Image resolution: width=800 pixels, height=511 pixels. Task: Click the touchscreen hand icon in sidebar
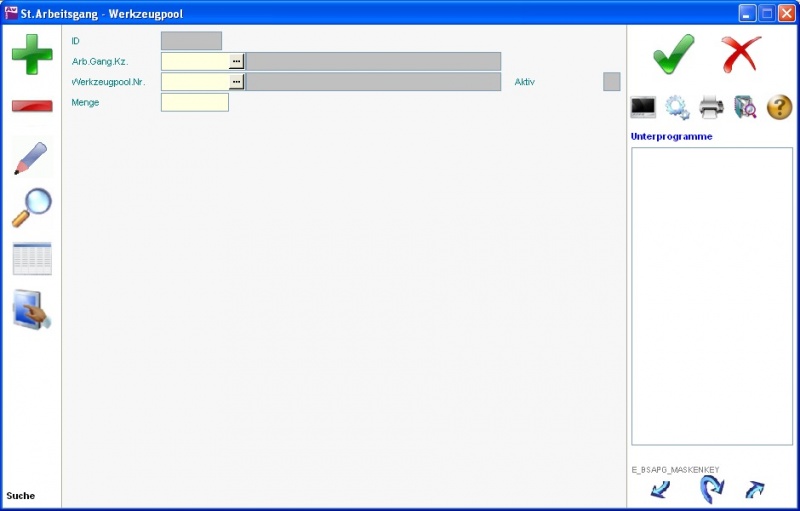coord(32,310)
